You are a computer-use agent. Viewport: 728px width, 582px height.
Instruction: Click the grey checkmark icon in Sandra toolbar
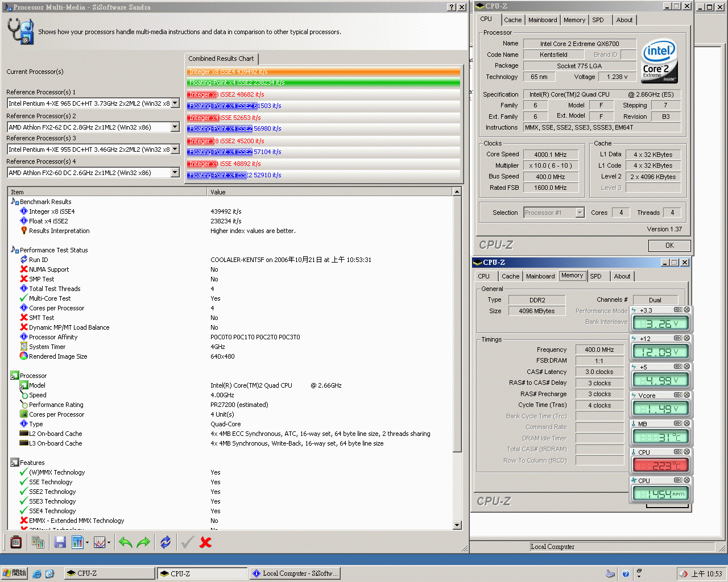pos(187,542)
